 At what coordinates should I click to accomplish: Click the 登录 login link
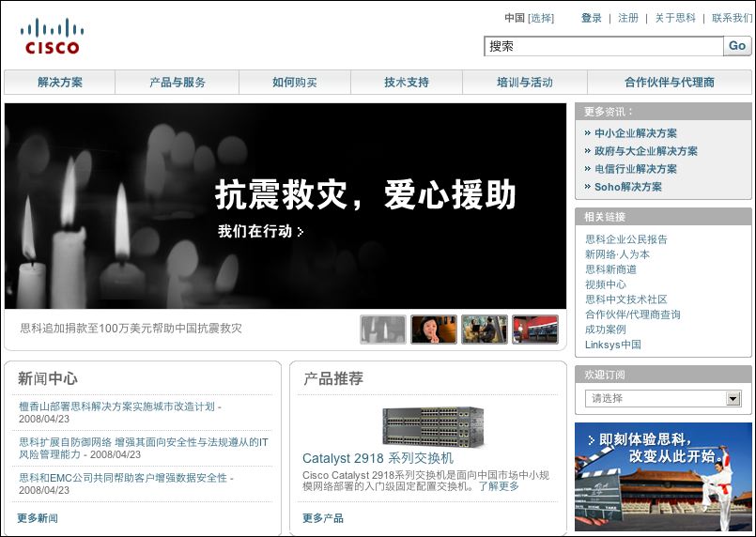[x=591, y=19]
